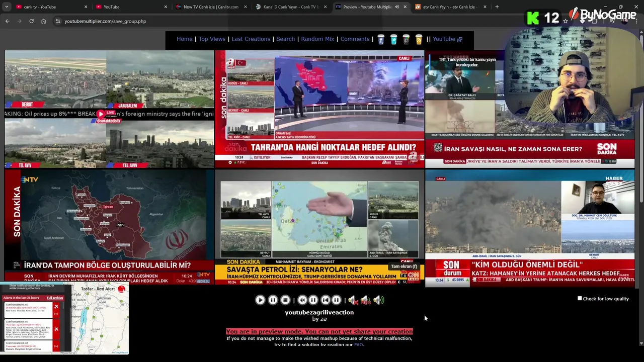Viewport: 644px width, 362px height.
Task: Click Tam ekran (f) fullscreen tooltip button
Action: 404,266
